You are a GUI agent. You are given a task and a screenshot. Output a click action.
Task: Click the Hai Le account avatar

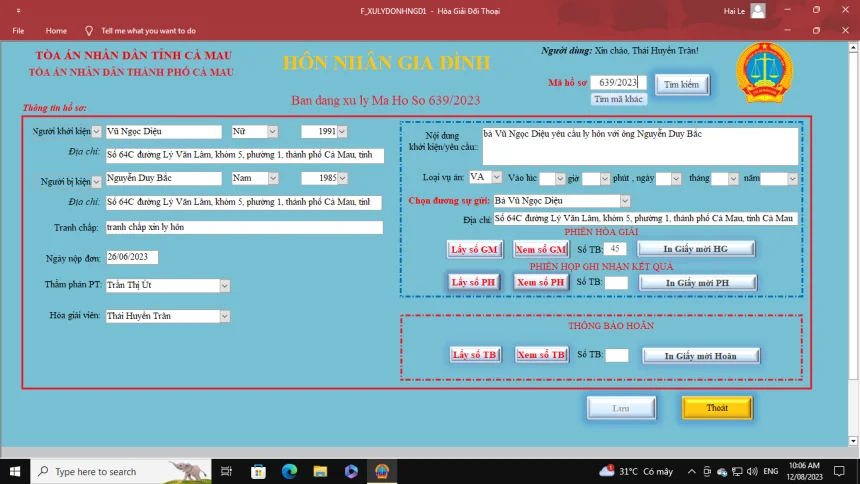coord(757,10)
